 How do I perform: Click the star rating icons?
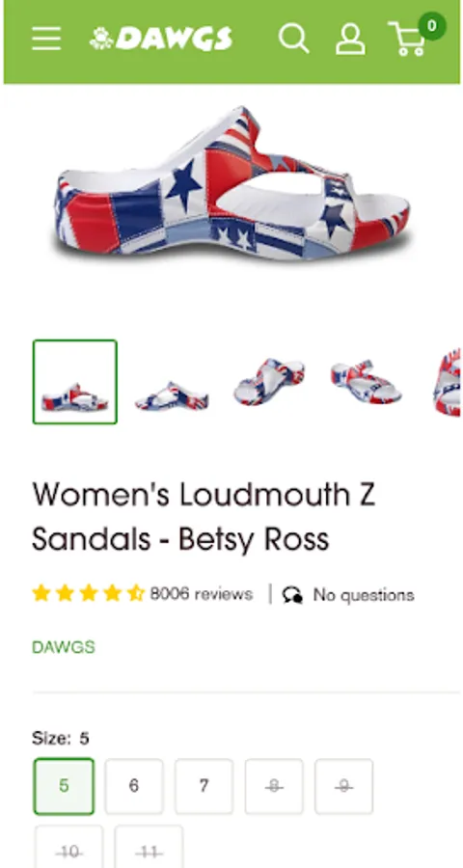coord(89,594)
